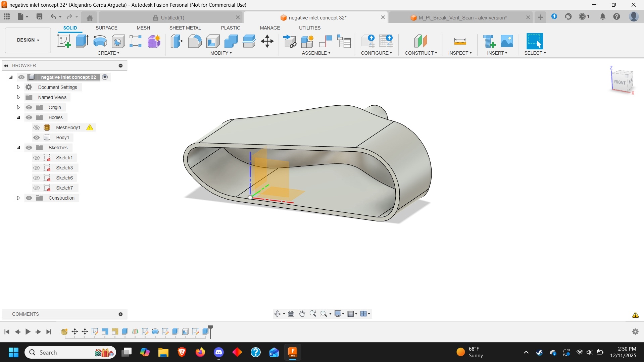Open the MANAGE ribbon tab

270,28
